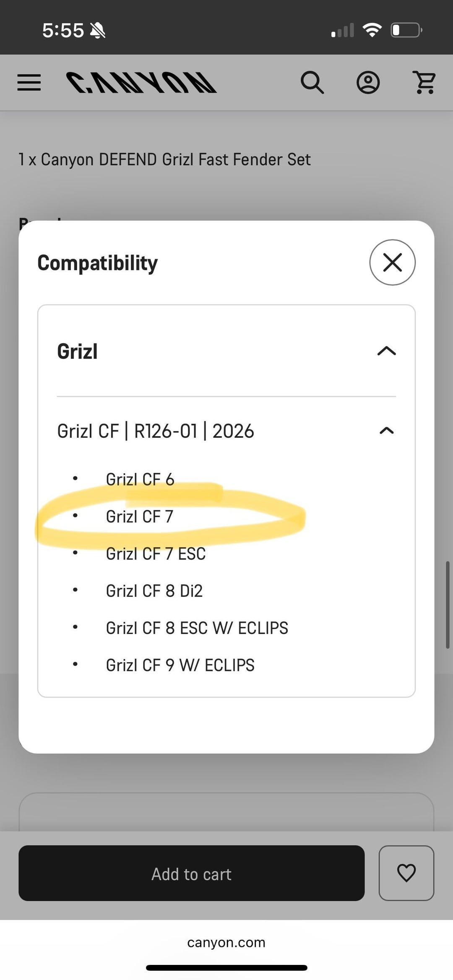453x980 pixels.
Task: Select the Grizl CF 8 Di2 entry
Action: (154, 591)
